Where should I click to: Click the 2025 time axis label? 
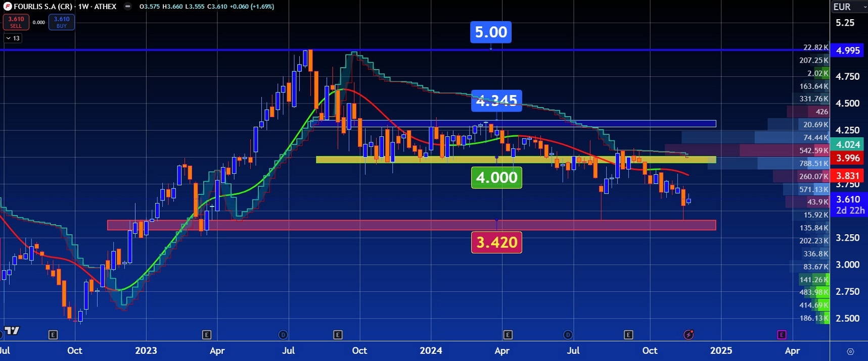pos(721,350)
